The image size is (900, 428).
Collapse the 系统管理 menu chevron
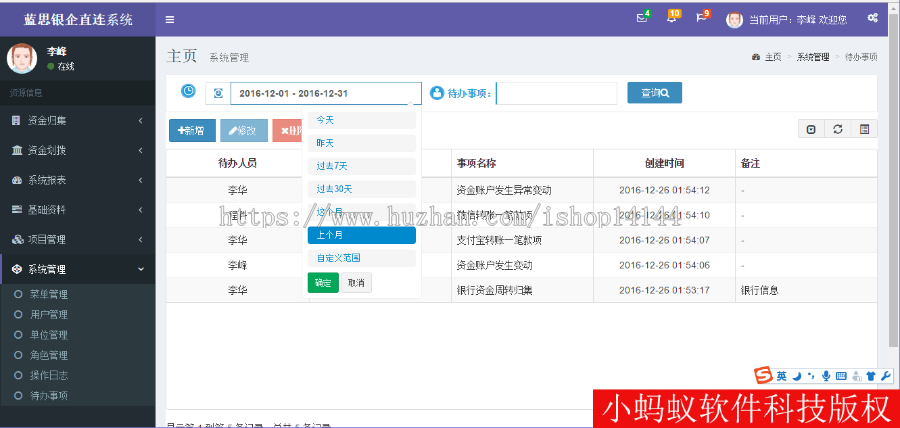(141, 269)
